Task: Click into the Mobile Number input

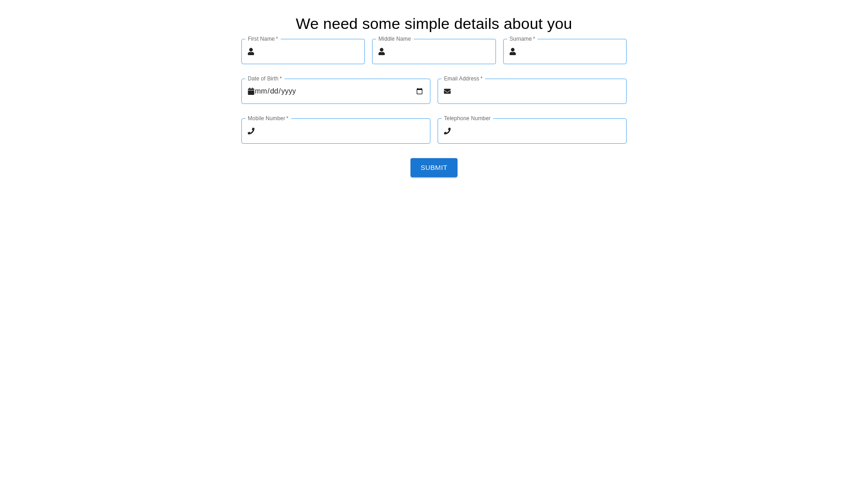Action: point(342,131)
